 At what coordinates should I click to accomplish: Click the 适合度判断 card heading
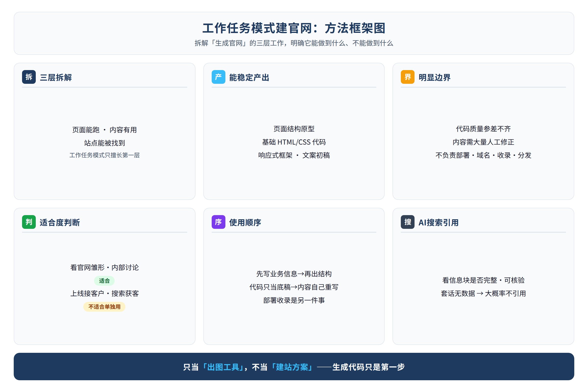[x=60, y=222]
